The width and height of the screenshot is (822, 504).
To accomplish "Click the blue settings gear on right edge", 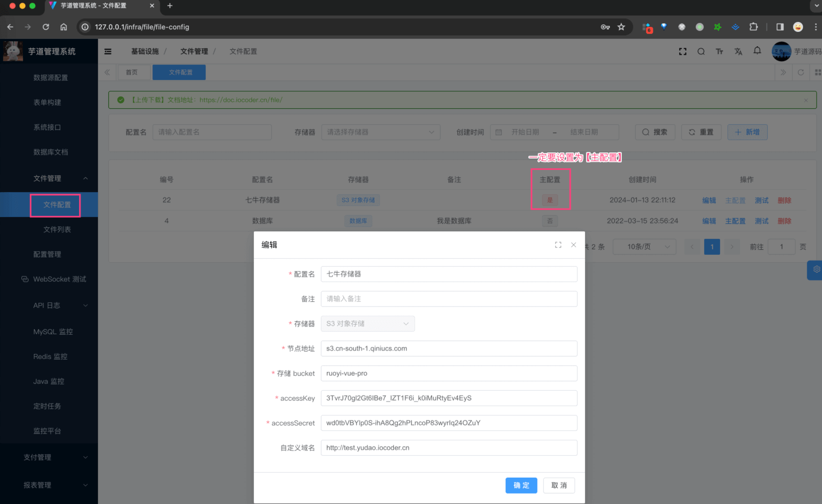I will click(816, 270).
